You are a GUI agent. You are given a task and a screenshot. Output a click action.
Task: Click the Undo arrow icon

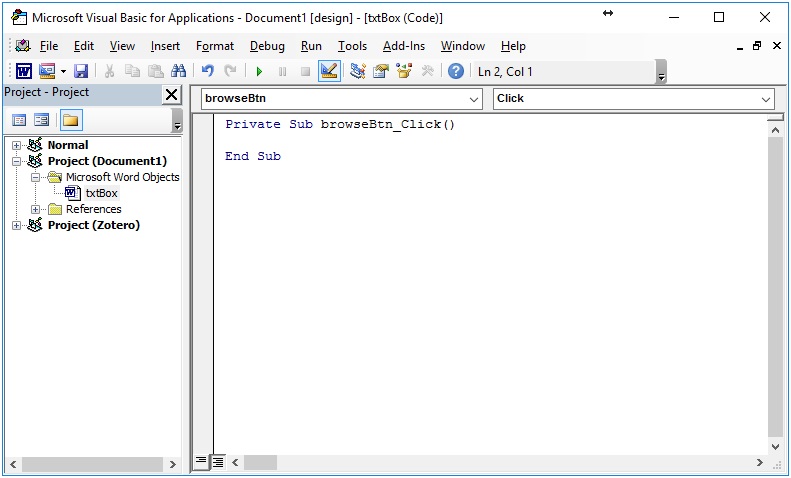pos(207,71)
